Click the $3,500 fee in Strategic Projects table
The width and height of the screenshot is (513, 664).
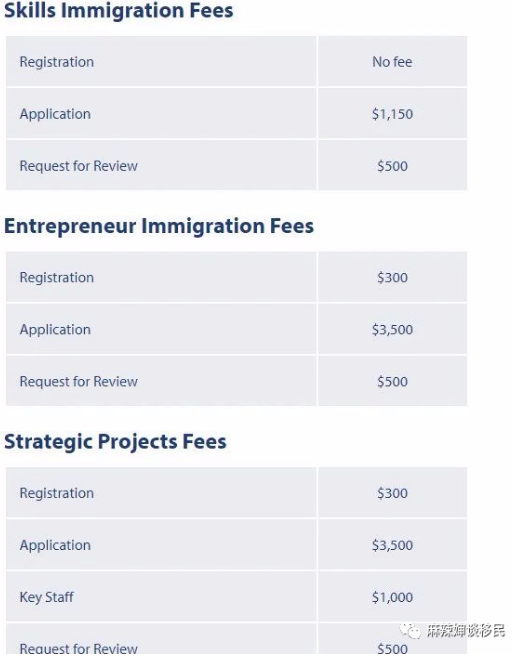coord(392,545)
